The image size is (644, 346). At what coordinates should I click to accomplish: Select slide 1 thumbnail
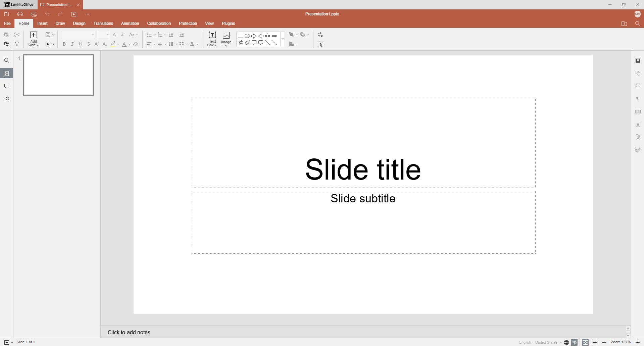[x=59, y=75]
